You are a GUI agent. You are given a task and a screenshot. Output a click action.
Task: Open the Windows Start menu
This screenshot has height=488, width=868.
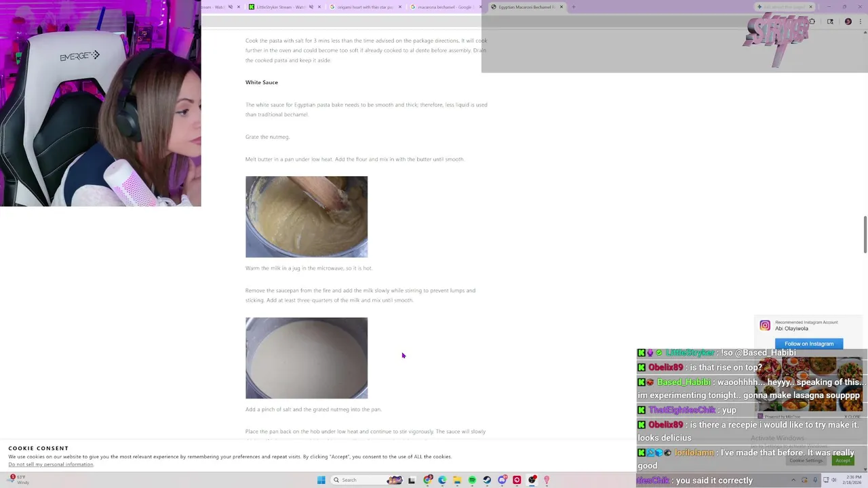pyautogui.click(x=321, y=480)
